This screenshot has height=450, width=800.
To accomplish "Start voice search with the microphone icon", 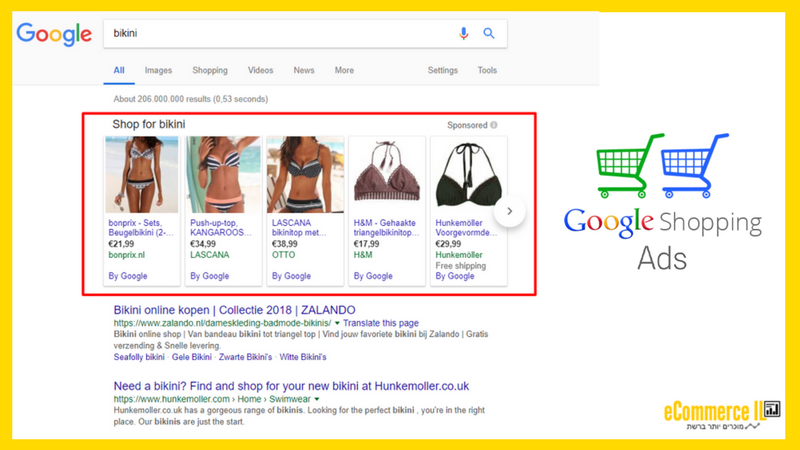I will (463, 34).
